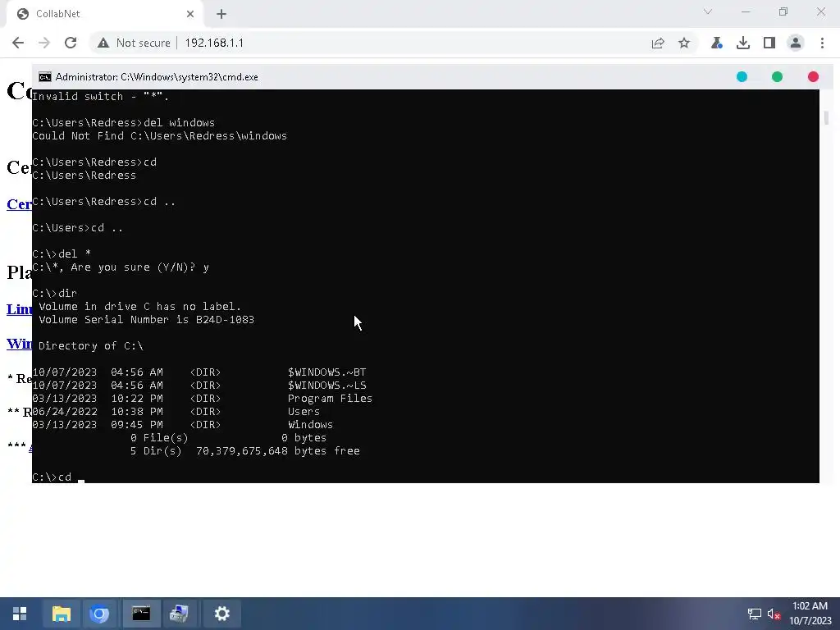The image size is (840, 630).
Task: Open the Not secure site info
Action: [134, 43]
